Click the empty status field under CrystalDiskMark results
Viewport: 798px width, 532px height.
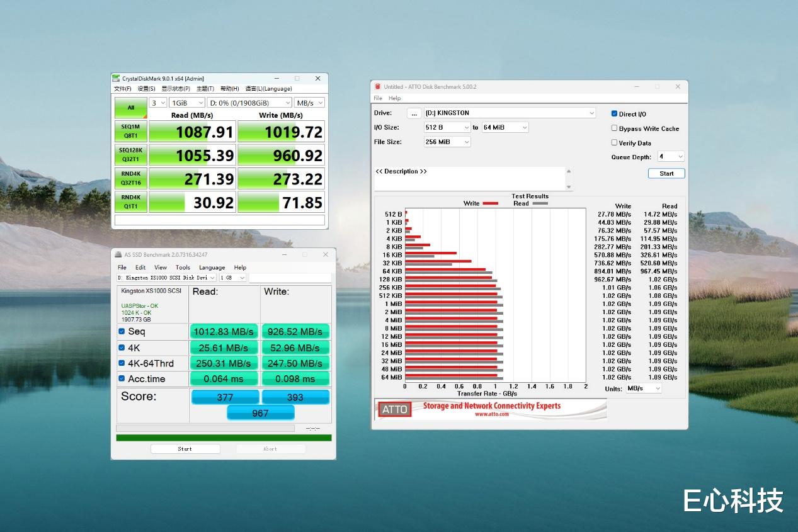click(220, 220)
